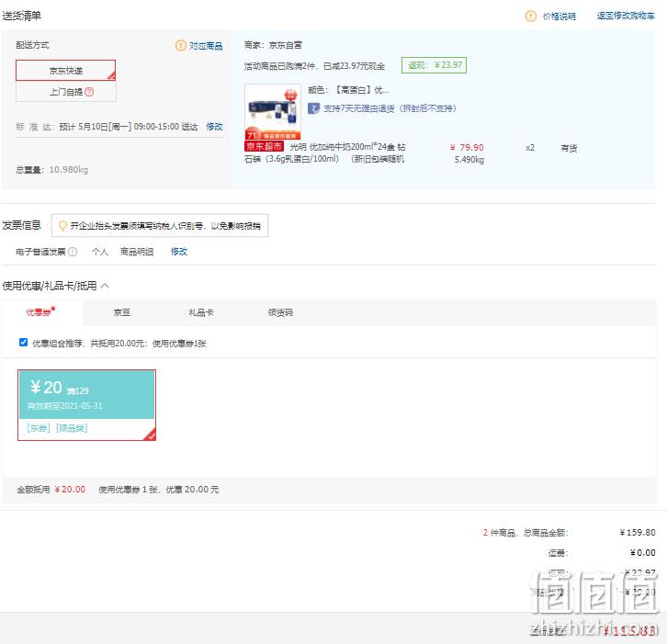Click 总重量 10.980kg text

51,170
